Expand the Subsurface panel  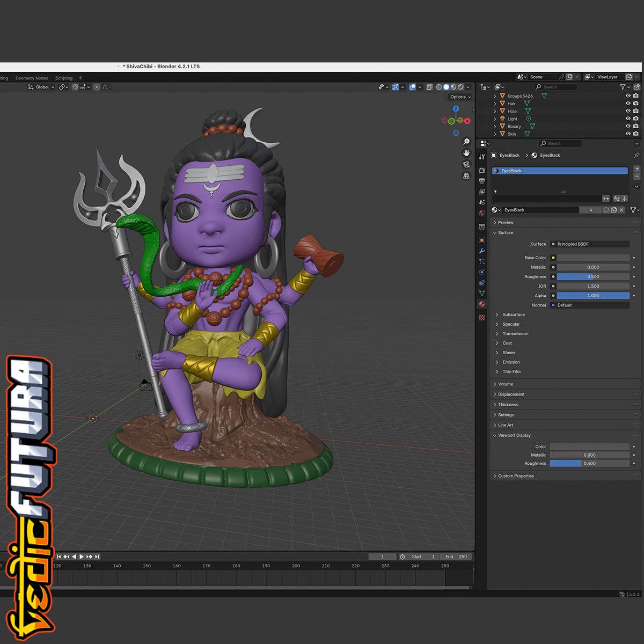pyautogui.click(x=513, y=315)
